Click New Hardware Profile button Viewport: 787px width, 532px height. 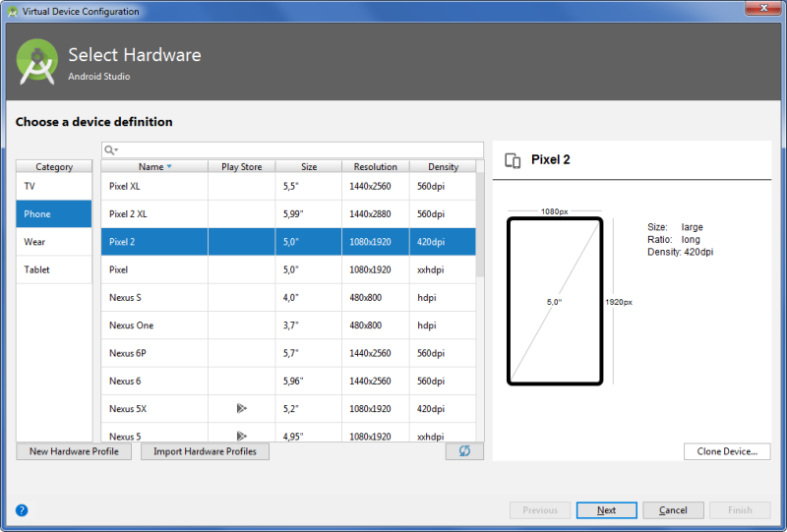[74, 451]
